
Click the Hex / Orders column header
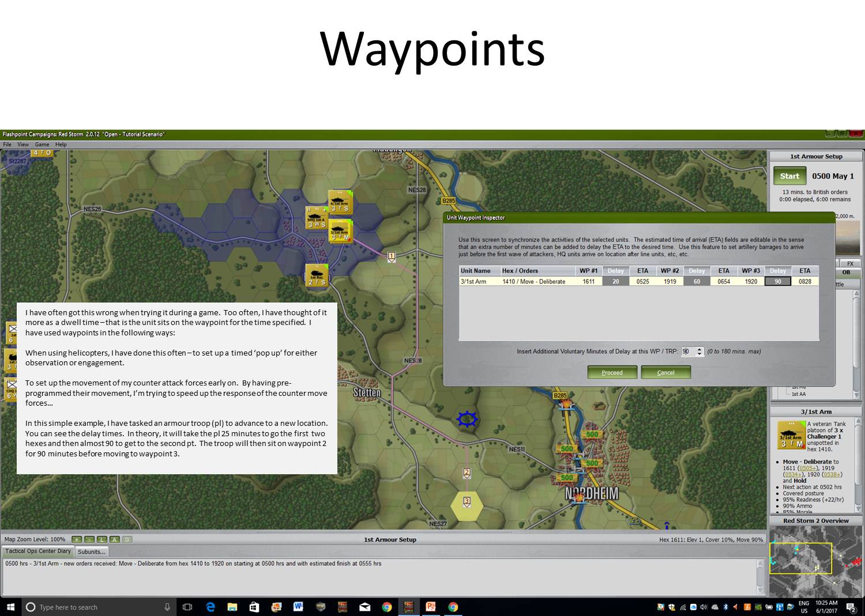537,271
